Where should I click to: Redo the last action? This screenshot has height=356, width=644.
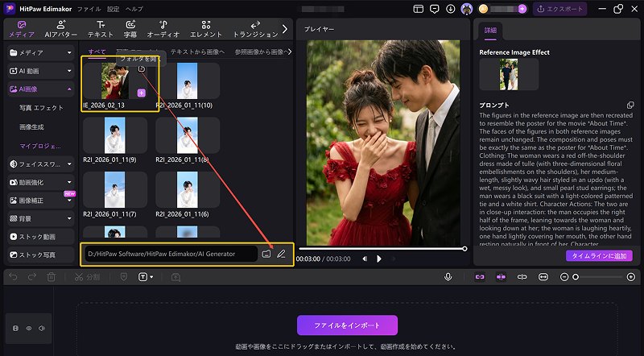32,277
